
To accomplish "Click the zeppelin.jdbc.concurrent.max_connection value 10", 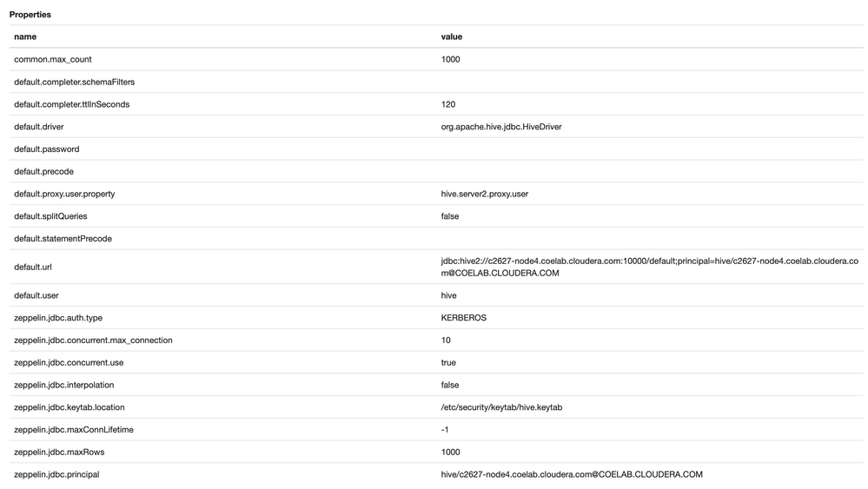I will pos(446,340).
